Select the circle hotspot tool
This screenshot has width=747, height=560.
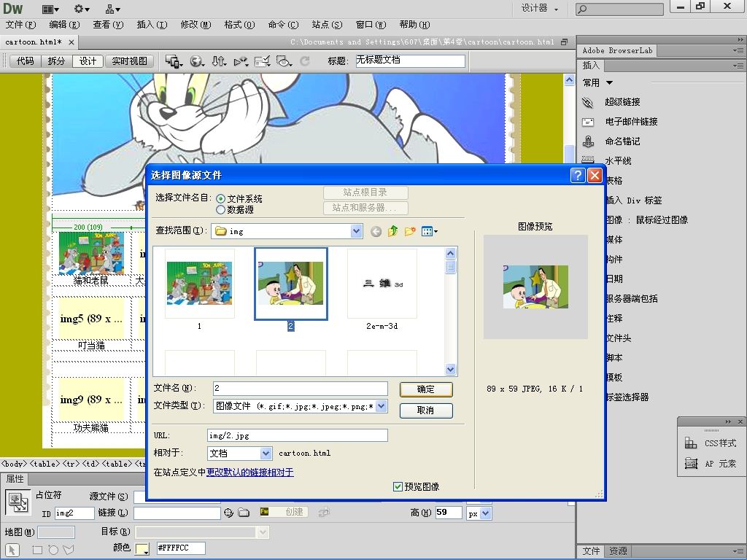[x=53, y=550]
